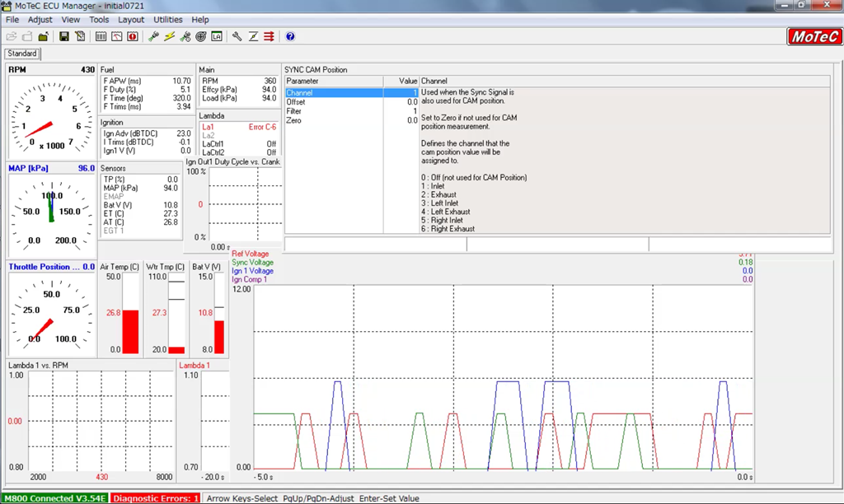
Task: Click the LaCtrl1 Off row
Action: coord(239,144)
